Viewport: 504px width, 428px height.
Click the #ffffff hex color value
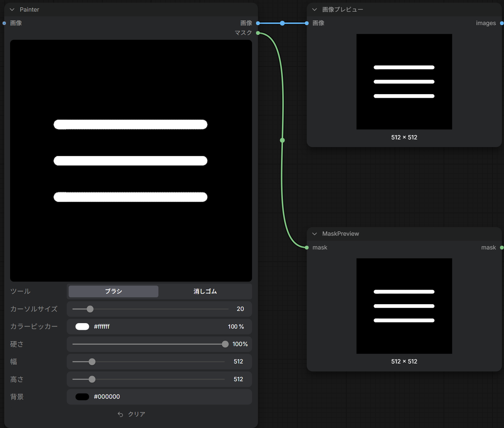pyautogui.click(x=102, y=327)
